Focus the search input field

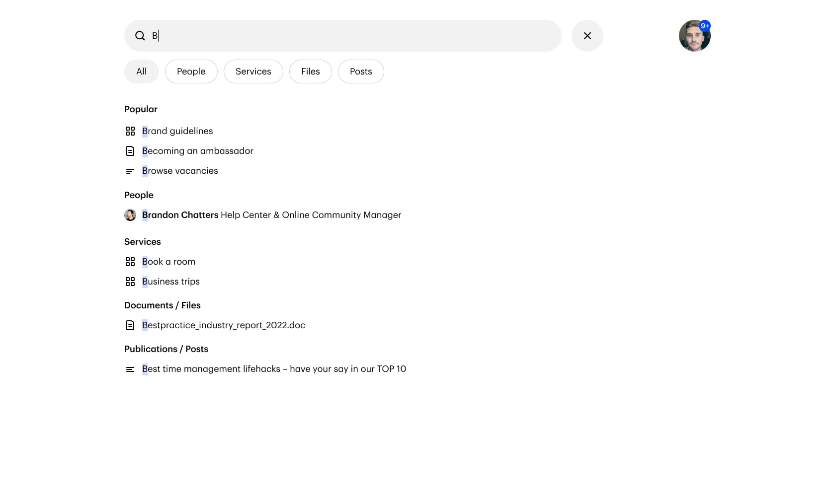click(x=343, y=36)
